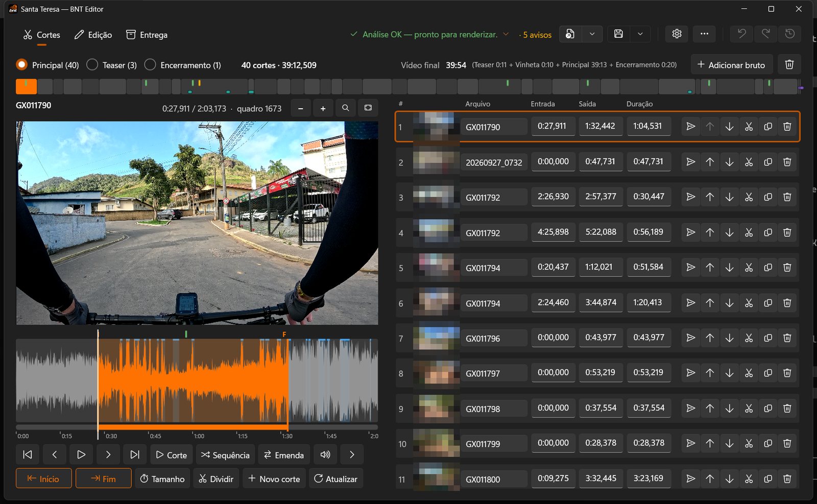Open the history clock icon
The height and width of the screenshot is (504, 817).
point(789,34)
